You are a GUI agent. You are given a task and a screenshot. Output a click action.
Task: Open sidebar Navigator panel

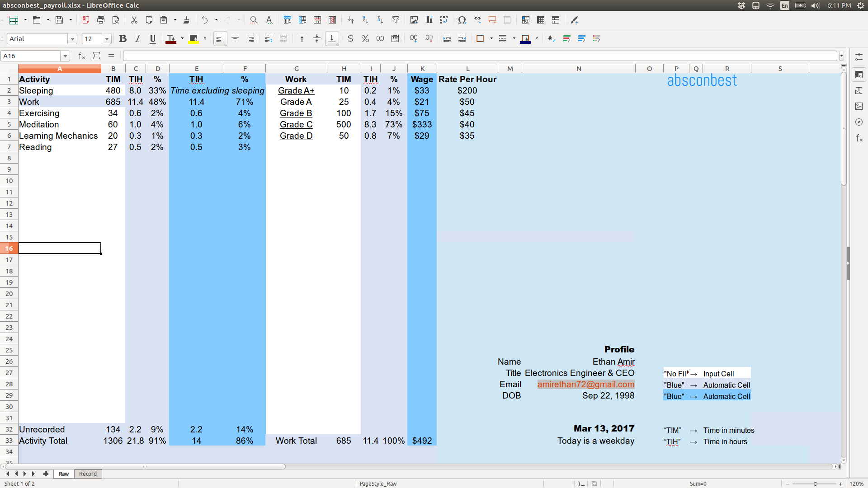(x=859, y=122)
